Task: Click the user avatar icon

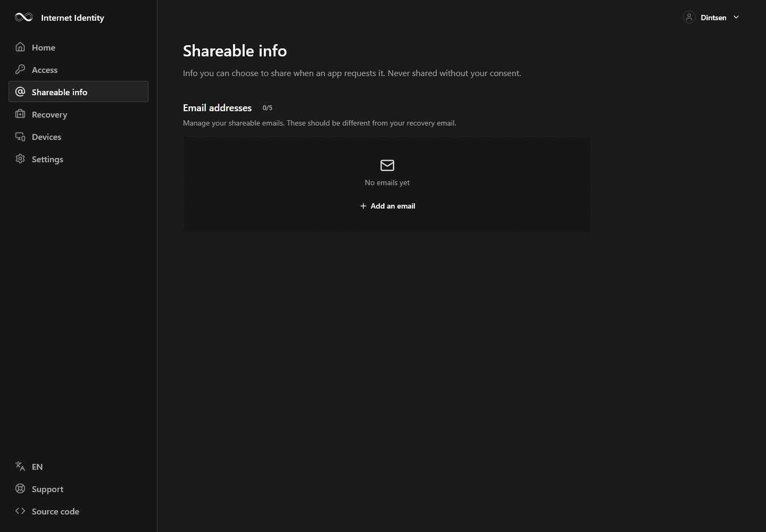Action: point(689,18)
